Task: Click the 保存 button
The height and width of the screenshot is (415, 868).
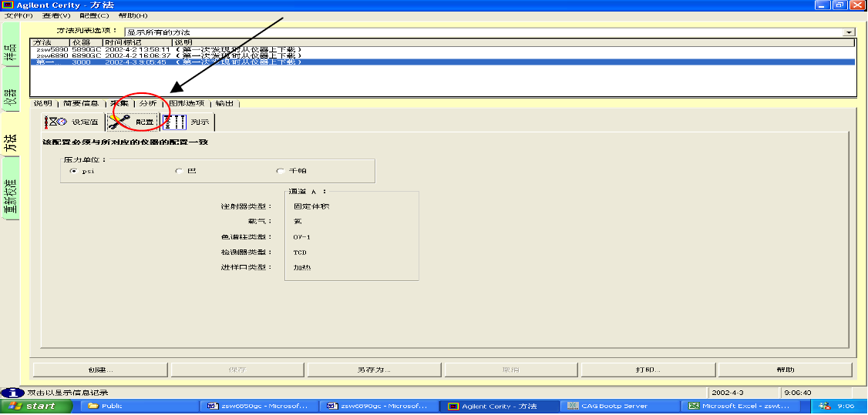Action: point(237,370)
